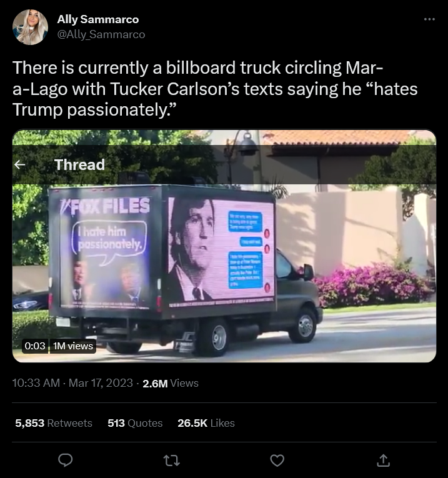Click the Ally Sammarco display name
Screen dimensions: 448x478
98,19
